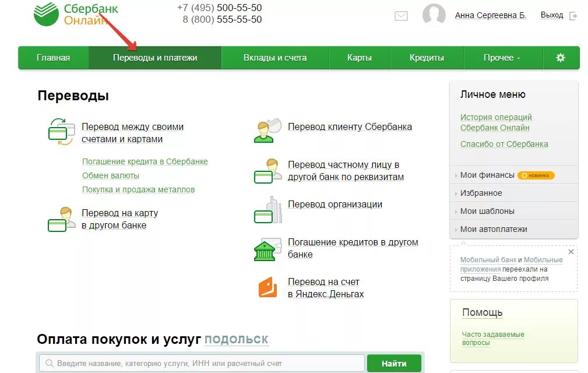This screenshot has height=373, width=588.
Task: Click the Sberbank Online logo
Action: pos(76,14)
